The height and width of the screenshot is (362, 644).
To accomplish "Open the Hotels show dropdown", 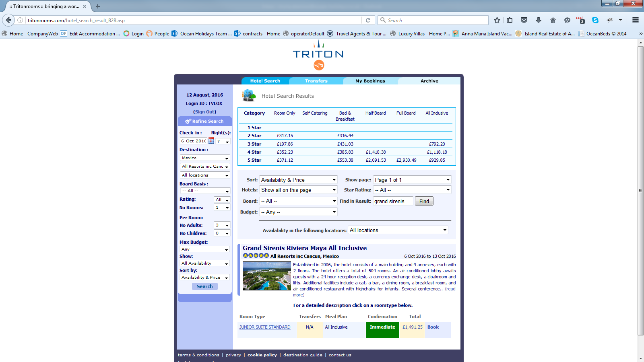I will (x=298, y=190).
